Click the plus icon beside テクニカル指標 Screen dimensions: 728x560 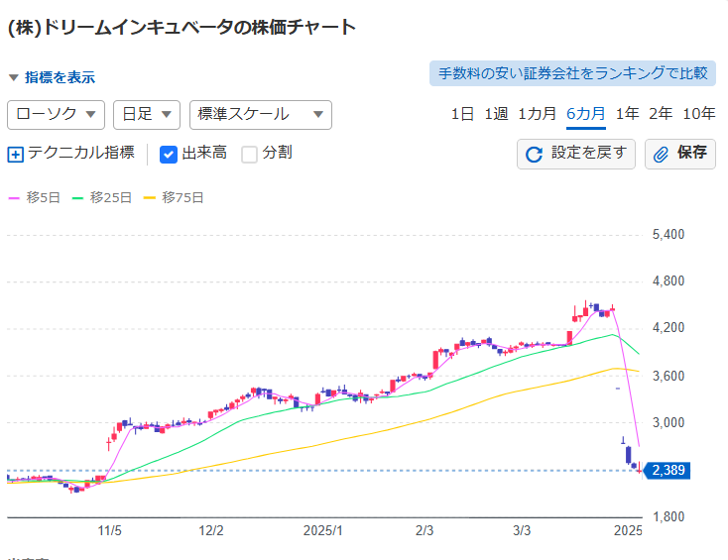point(15,154)
